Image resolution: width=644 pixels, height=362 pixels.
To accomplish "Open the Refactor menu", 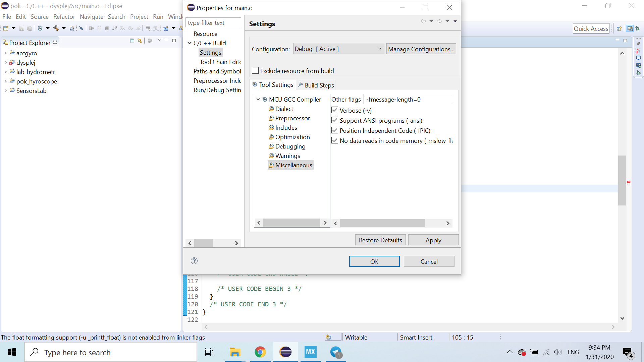I will pyautogui.click(x=64, y=17).
